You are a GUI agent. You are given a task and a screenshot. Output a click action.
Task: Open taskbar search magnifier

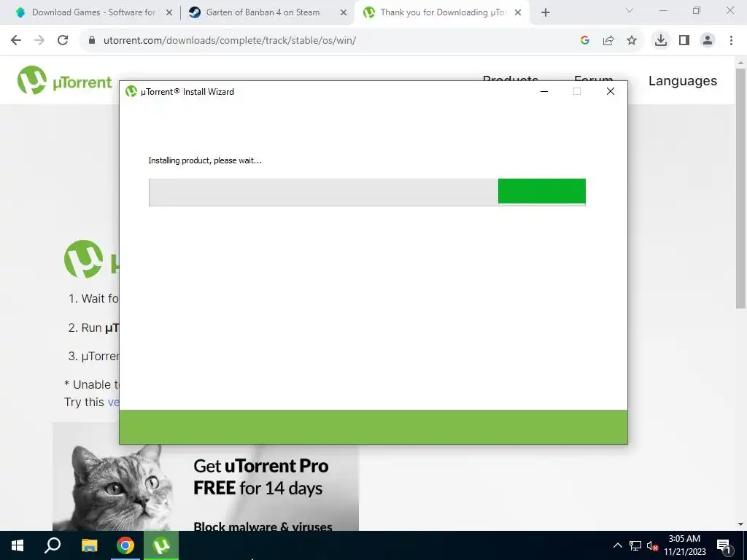[53, 545]
